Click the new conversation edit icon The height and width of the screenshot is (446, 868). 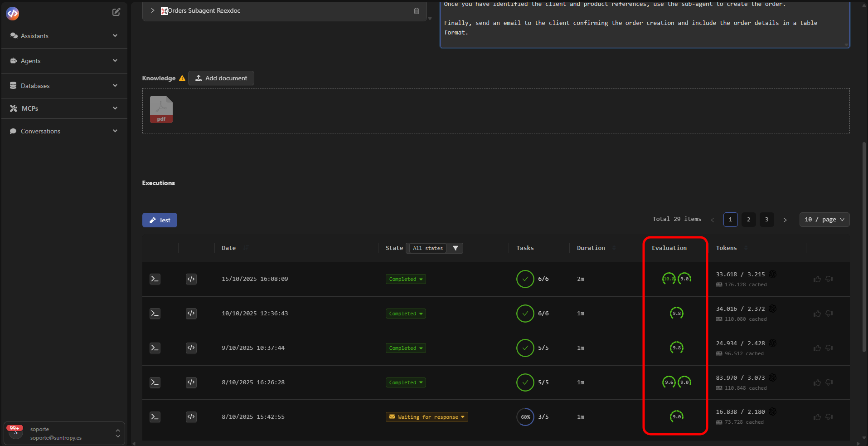pos(116,12)
